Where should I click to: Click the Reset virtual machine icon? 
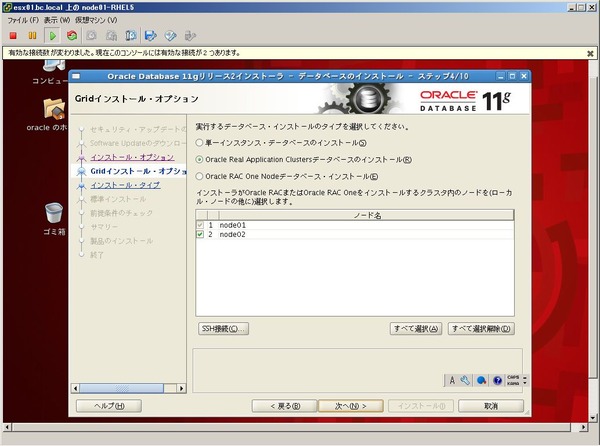click(x=72, y=36)
